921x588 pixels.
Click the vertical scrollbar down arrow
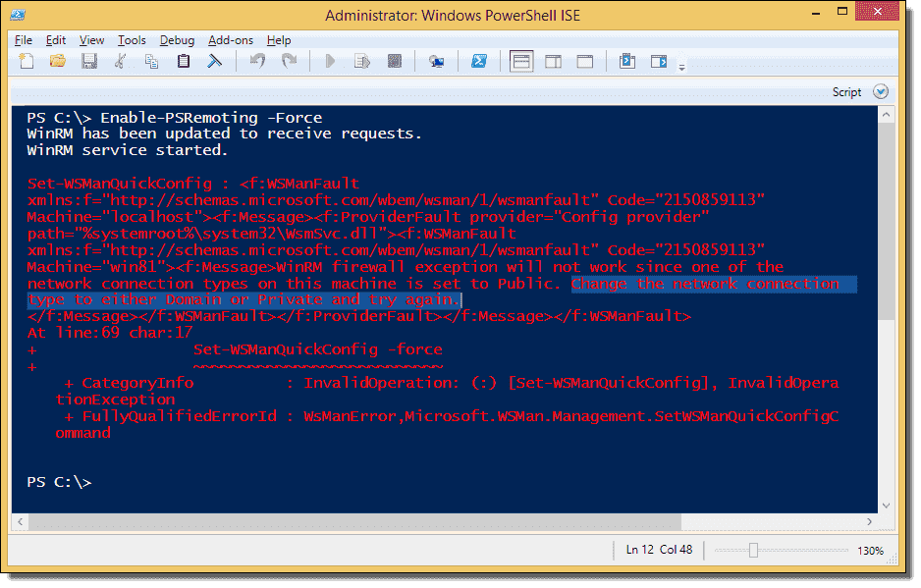point(886,506)
